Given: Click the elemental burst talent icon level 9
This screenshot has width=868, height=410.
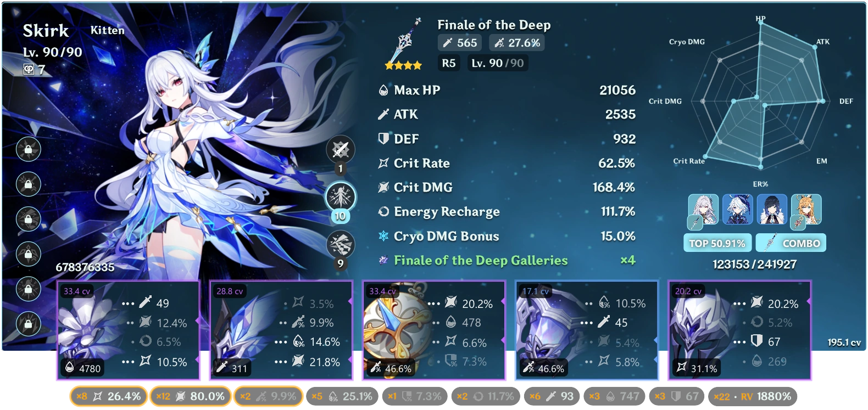Looking at the screenshot, I should click(x=341, y=244).
